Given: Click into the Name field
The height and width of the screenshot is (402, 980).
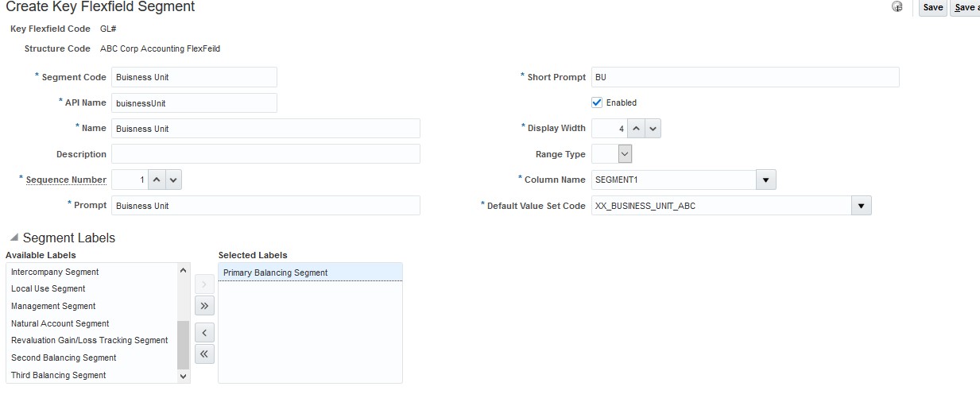Looking at the screenshot, I should 265,128.
